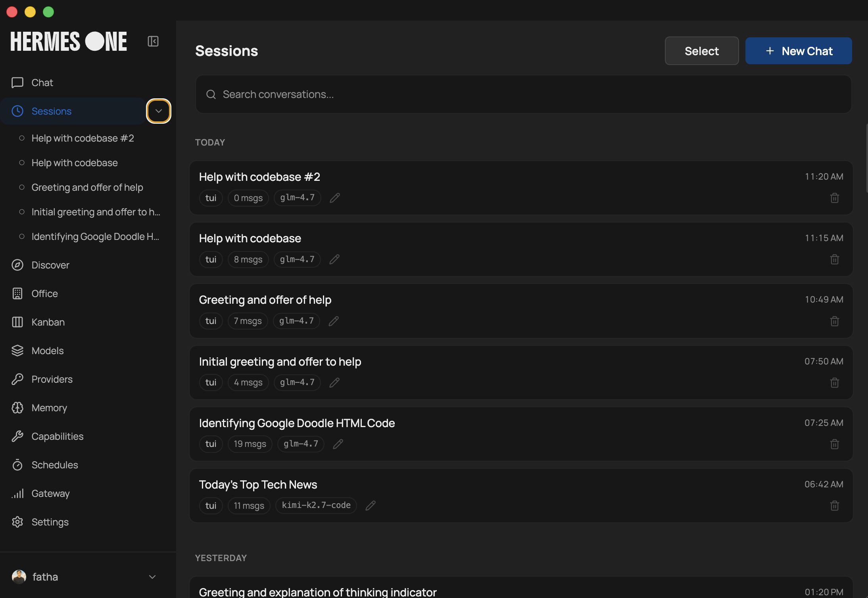
Task: Open 'Identifying Google Doodle HTML Code' session card
Action: click(x=521, y=434)
